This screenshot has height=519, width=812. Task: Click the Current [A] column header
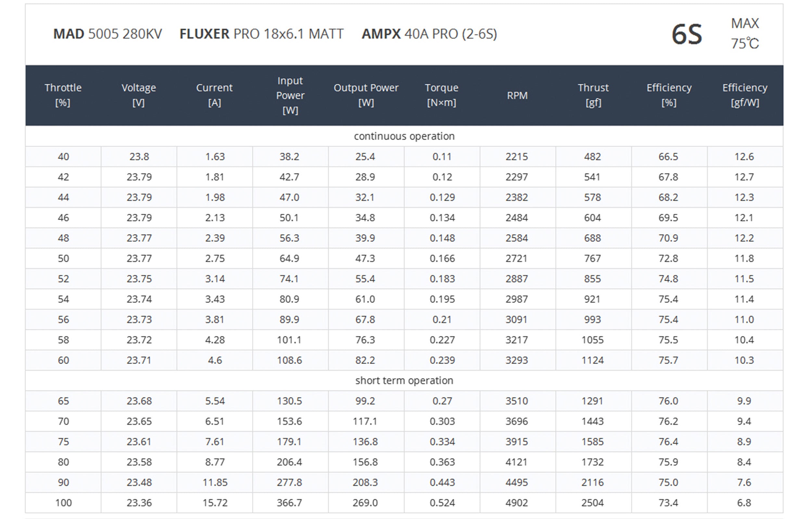[214, 95]
